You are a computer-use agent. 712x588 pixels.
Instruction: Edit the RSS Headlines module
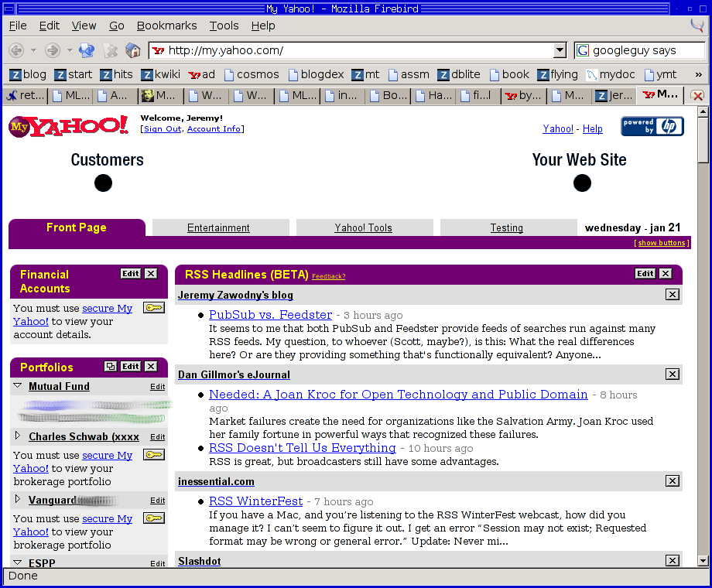click(645, 273)
